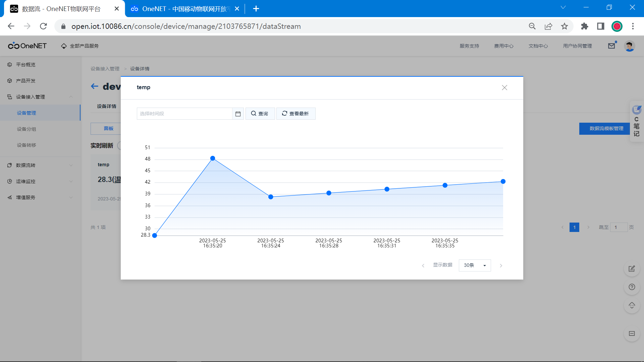
Task: Open the 30条 display count dropdown
Action: click(475, 265)
